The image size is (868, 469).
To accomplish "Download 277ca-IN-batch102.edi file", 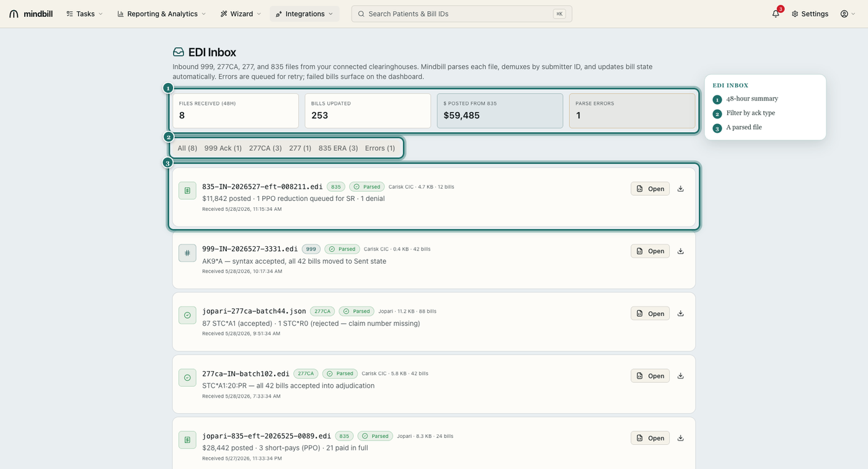I will [681, 376].
